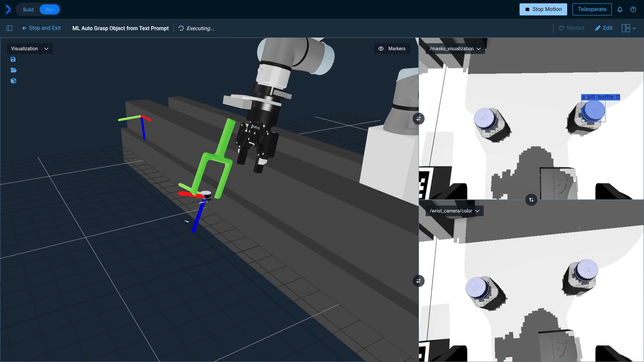Swap panes using lower horizontal swap icon
The image size is (644, 362).
click(418, 281)
